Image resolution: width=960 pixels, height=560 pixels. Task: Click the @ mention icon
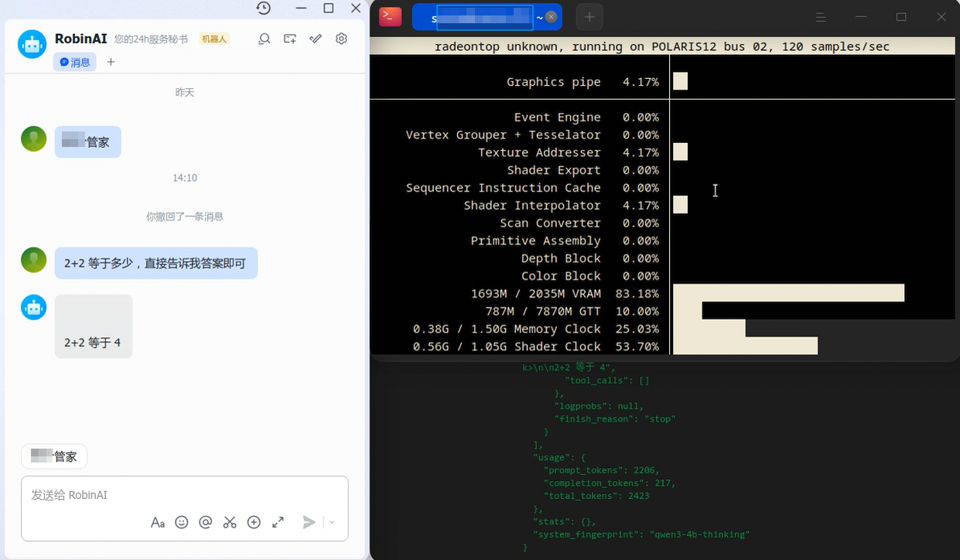(x=206, y=522)
